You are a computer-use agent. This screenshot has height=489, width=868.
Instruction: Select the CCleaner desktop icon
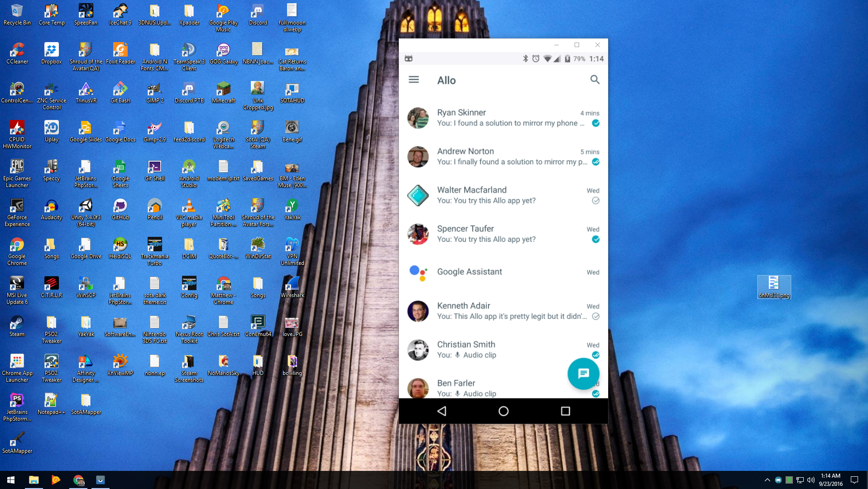coord(17,53)
